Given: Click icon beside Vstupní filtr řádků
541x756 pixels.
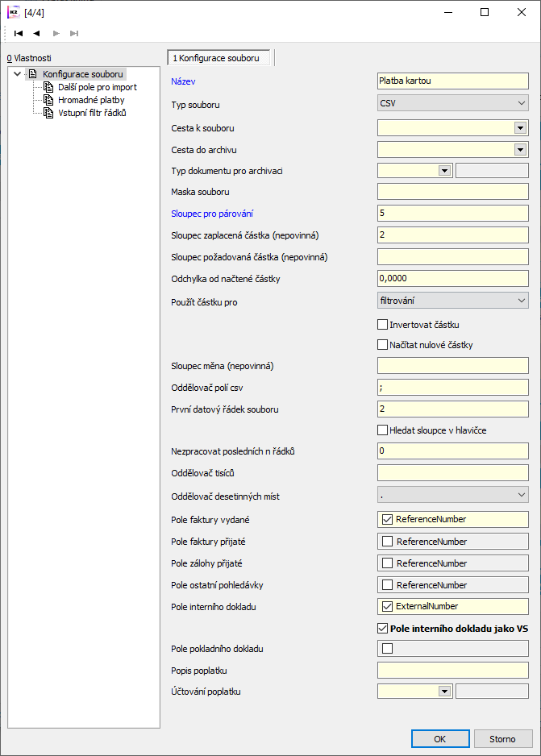Looking at the screenshot, I should coord(48,113).
